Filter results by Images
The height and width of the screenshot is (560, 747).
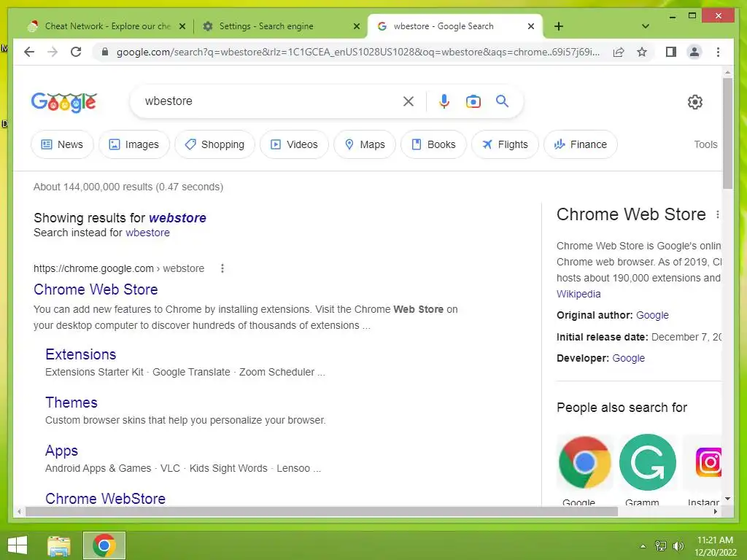tap(134, 144)
